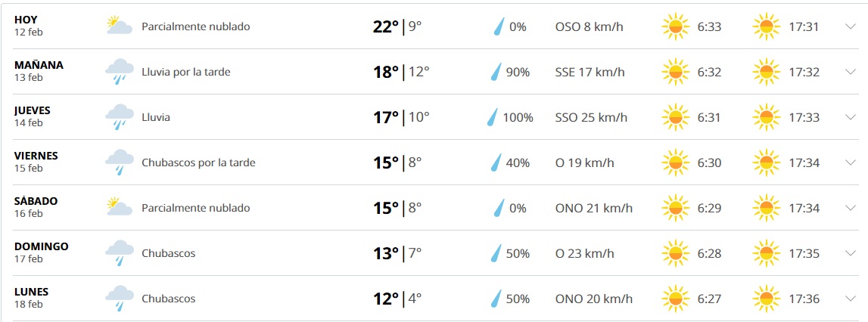Viewport: 868px width, 322px height.
Task: Click the partly cloudy icon for SÁBADO
Action: [x=118, y=208]
